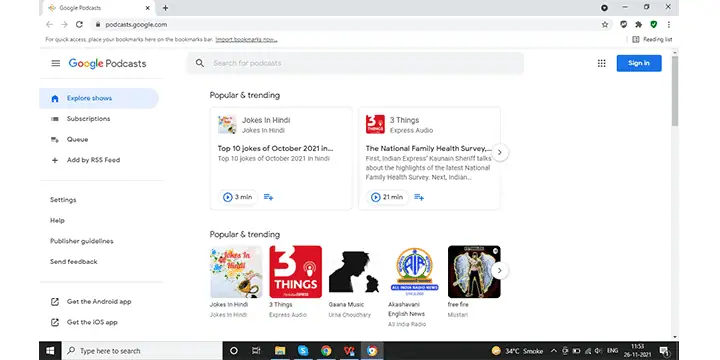Image resolution: width=720 pixels, height=360 pixels.
Task: Click the address bar URL
Action: (136, 25)
